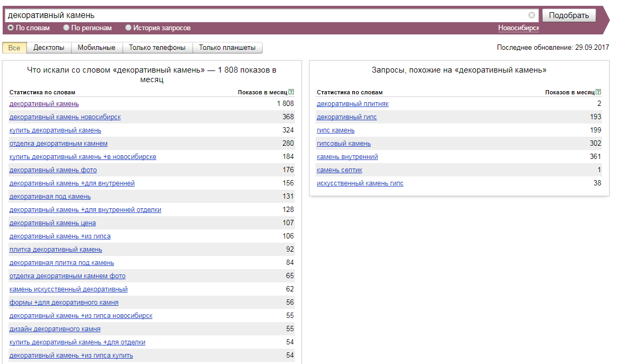Screen dimensions: 619x364
Task: Open the Новосибирск region selector
Action: point(518,28)
